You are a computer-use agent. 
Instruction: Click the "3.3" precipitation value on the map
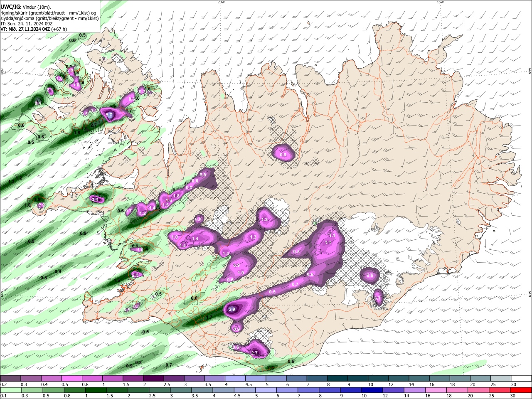(x=95, y=200)
